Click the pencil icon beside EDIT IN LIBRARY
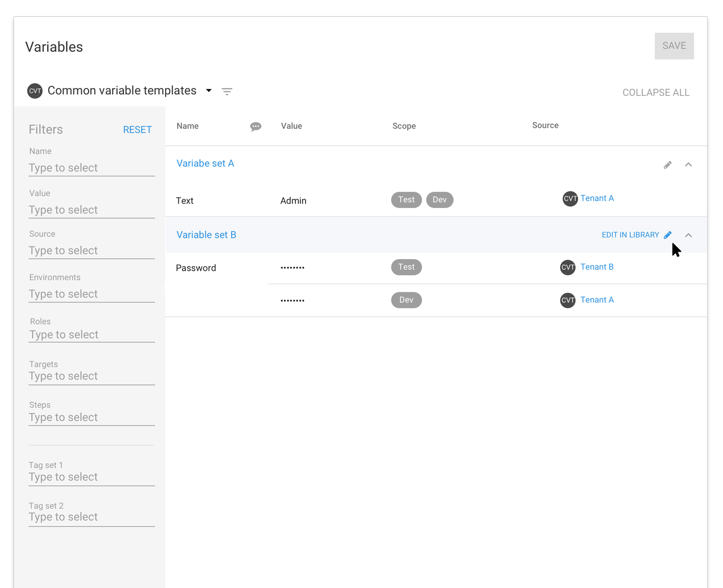Viewport: 723px width, 588px height. (x=667, y=235)
